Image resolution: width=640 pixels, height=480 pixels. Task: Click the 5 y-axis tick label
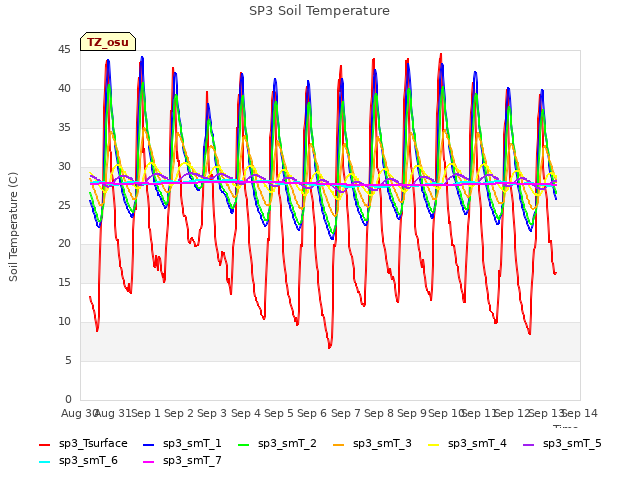pyautogui.click(x=68, y=360)
